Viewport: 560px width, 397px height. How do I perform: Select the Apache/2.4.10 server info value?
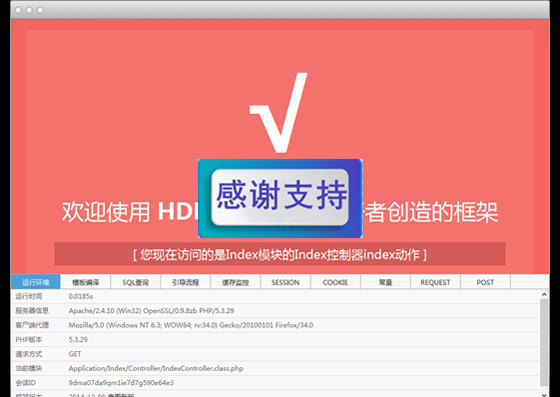click(151, 311)
